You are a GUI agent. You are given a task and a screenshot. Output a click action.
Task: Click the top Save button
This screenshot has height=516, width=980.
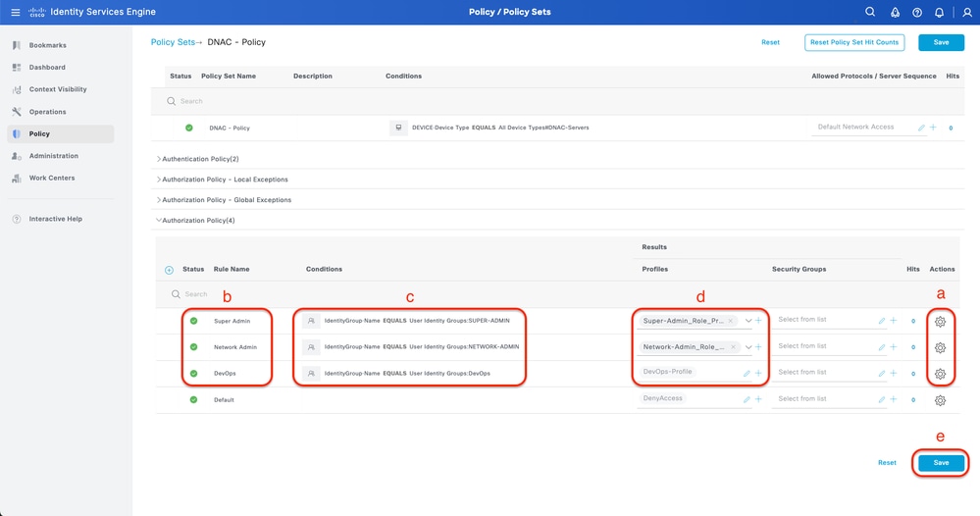(941, 42)
